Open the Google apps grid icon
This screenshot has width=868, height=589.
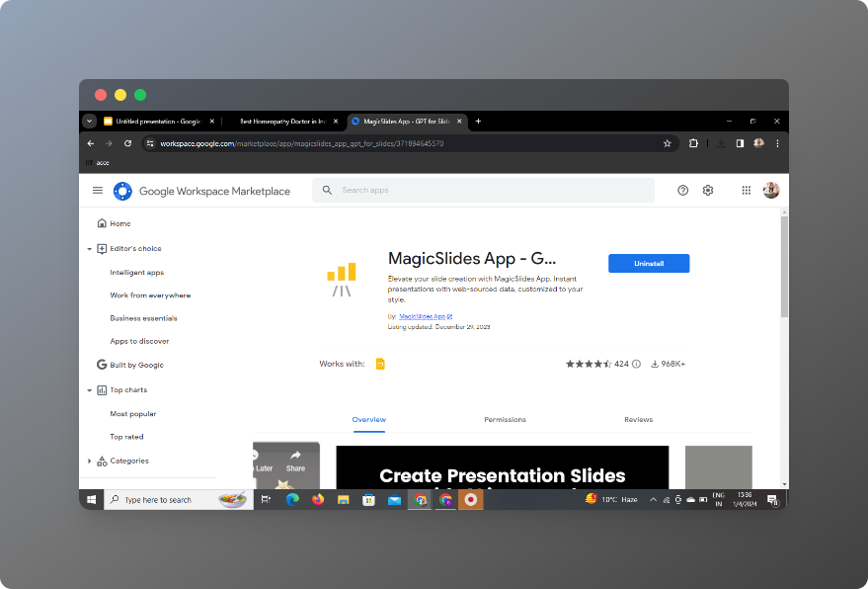(x=746, y=190)
